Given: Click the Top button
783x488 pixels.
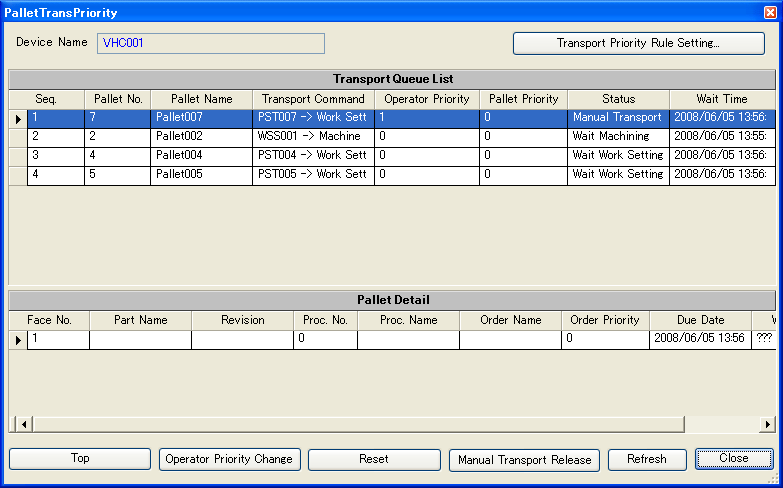Looking at the screenshot, I should coord(80,459).
